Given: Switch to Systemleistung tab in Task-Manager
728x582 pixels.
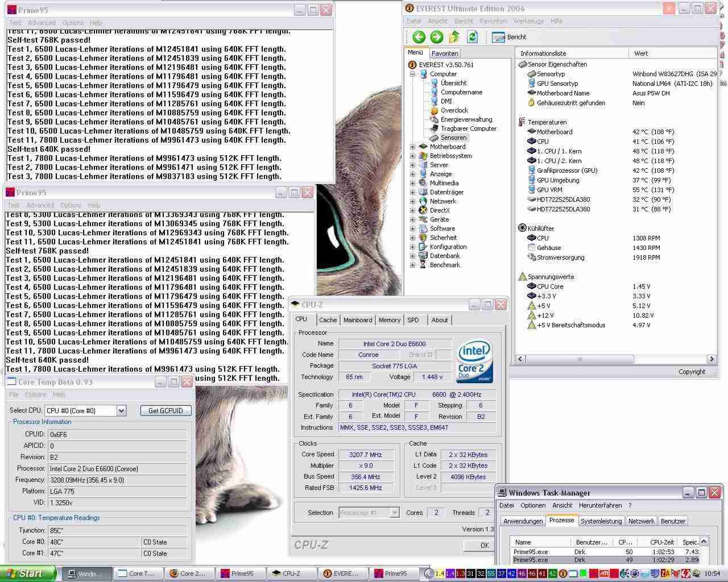Looking at the screenshot, I should 601,521.
